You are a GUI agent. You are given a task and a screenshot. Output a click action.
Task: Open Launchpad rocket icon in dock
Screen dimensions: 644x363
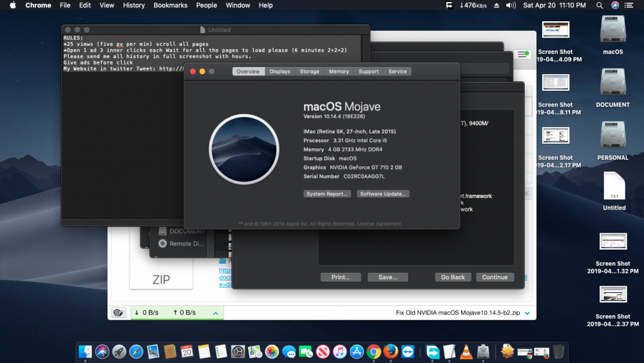(x=119, y=352)
